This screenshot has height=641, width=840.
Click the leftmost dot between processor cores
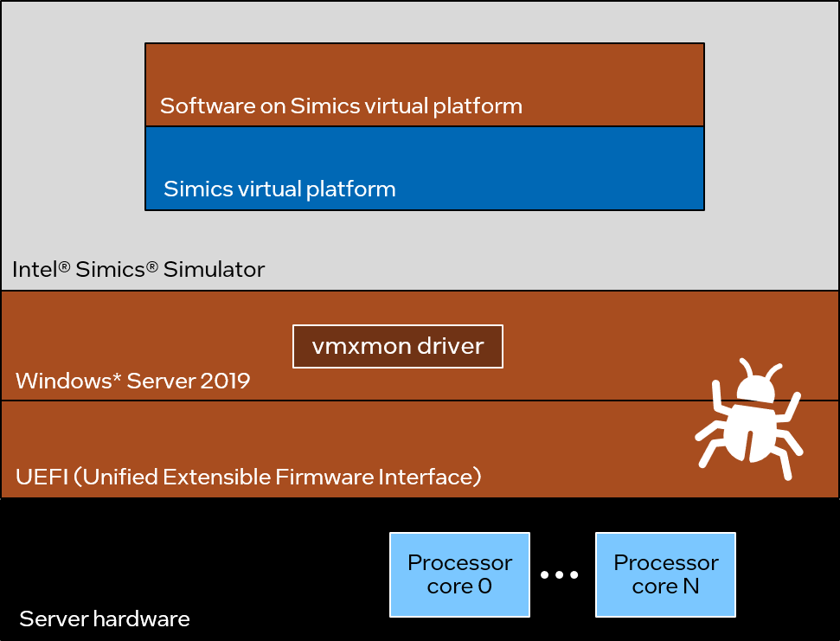(x=545, y=574)
